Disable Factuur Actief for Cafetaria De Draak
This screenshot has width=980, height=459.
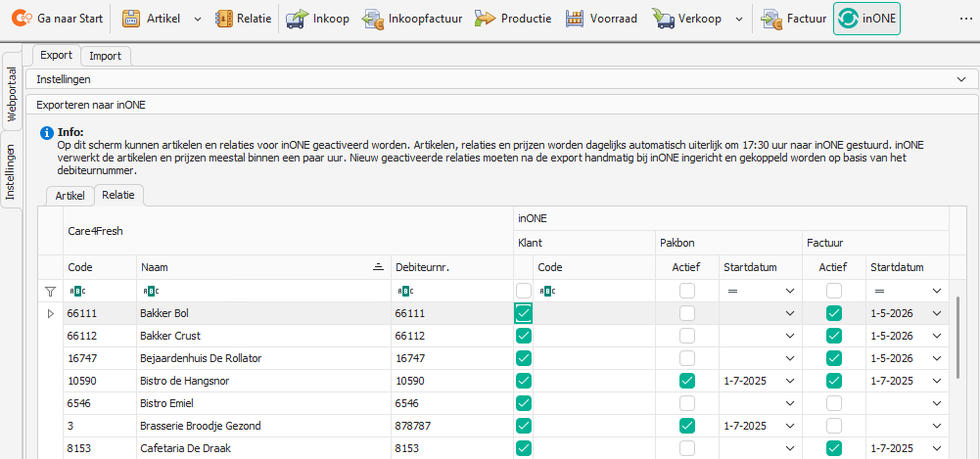coord(834,448)
